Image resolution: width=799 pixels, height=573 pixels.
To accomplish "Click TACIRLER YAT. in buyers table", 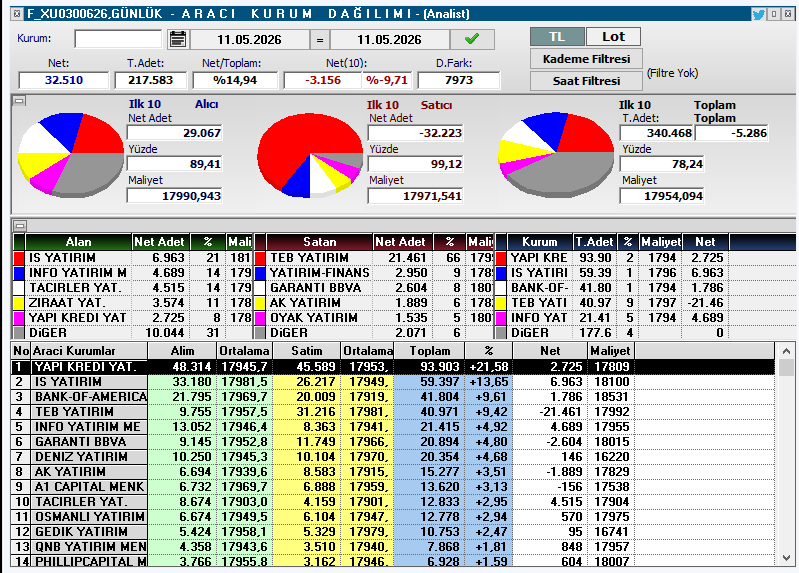I will [x=75, y=288].
